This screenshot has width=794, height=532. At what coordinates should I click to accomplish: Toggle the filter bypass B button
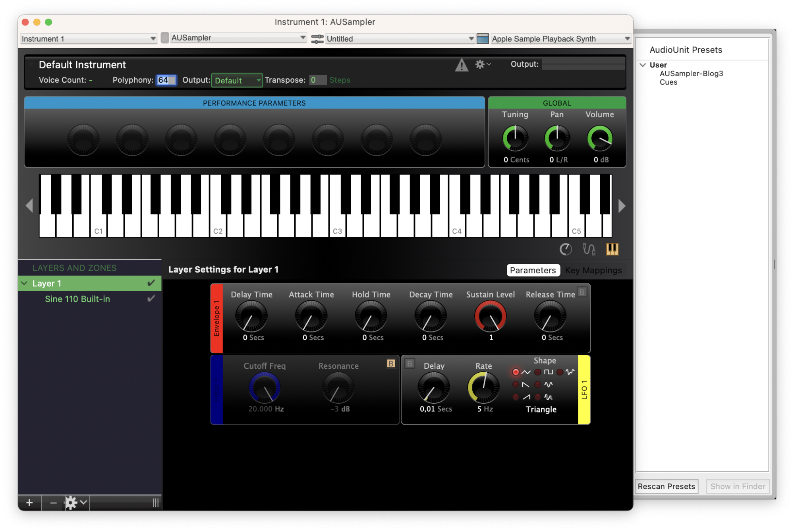point(391,364)
